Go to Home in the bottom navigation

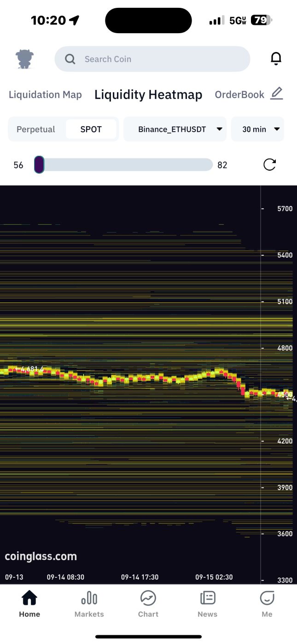click(29, 604)
